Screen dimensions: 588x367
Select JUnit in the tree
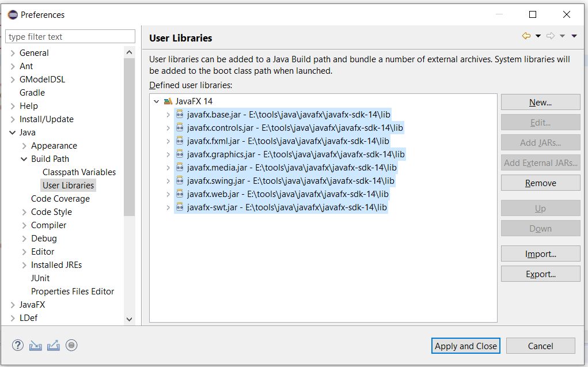40,278
